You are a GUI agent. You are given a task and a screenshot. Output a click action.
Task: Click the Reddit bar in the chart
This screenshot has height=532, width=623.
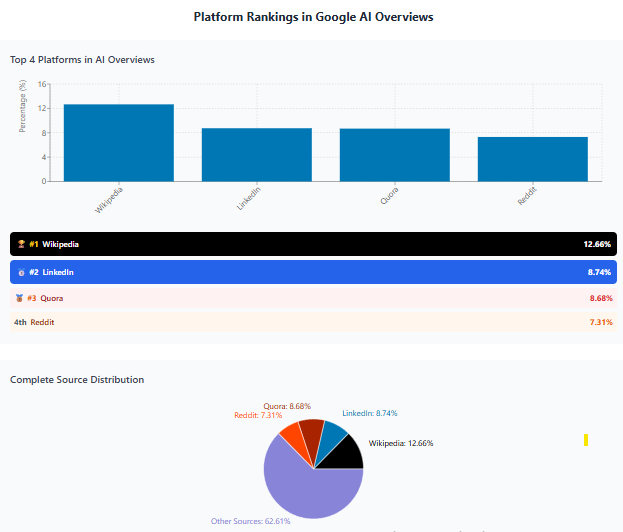click(x=533, y=159)
